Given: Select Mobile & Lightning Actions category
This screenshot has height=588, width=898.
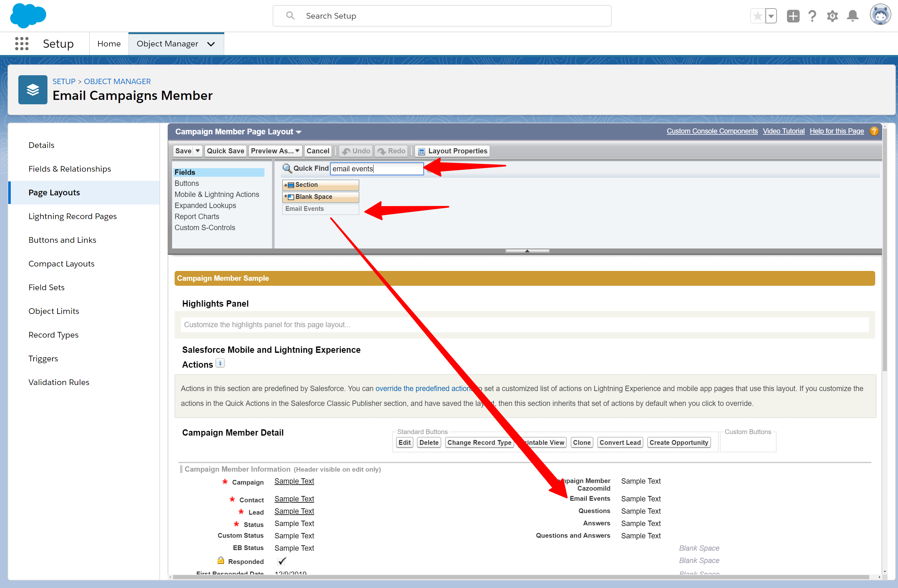Looking at the screenshot, I should tap(217, 195).
